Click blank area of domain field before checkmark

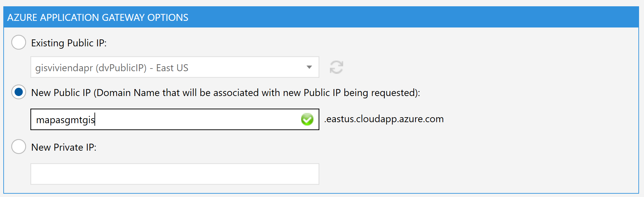(198, 119)
